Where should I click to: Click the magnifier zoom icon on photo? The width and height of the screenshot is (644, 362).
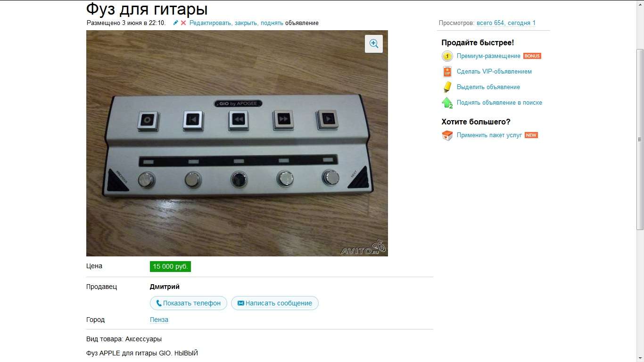374,43
